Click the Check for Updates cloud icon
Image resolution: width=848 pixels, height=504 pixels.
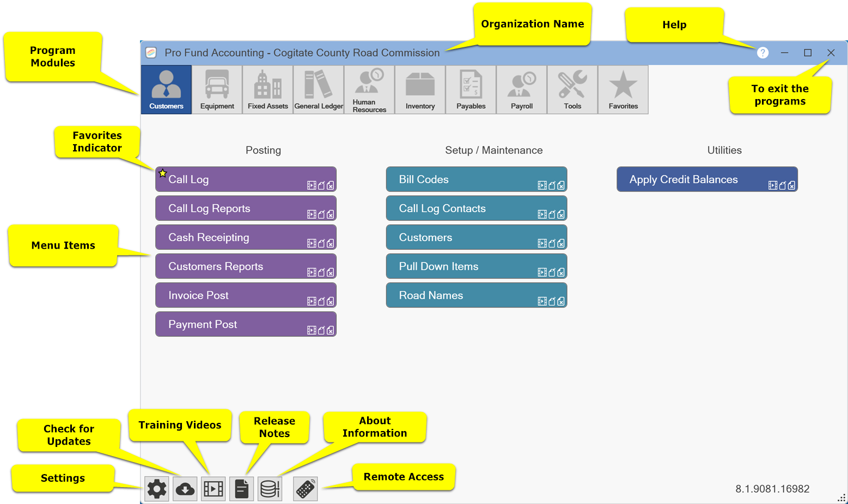click(185, 489)
